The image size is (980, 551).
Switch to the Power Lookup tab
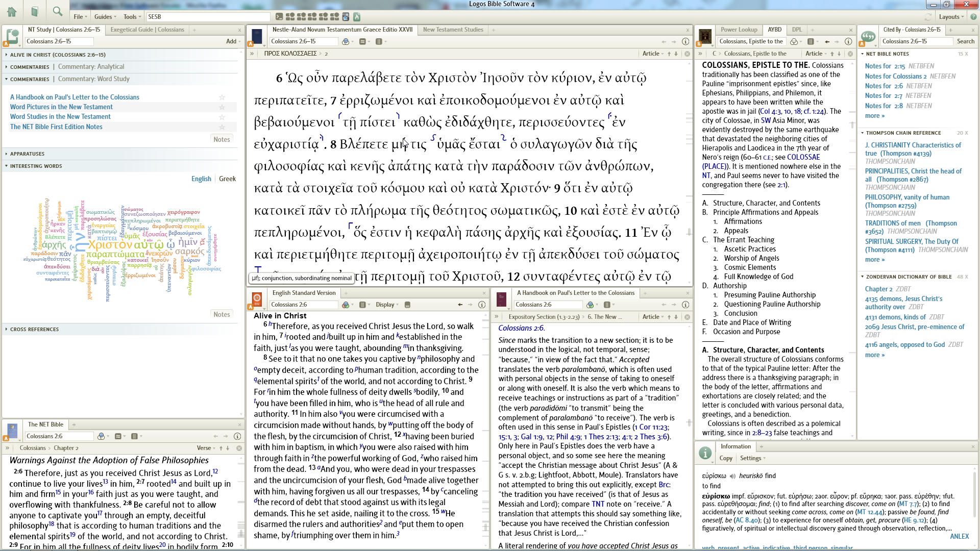pos(738,30)
